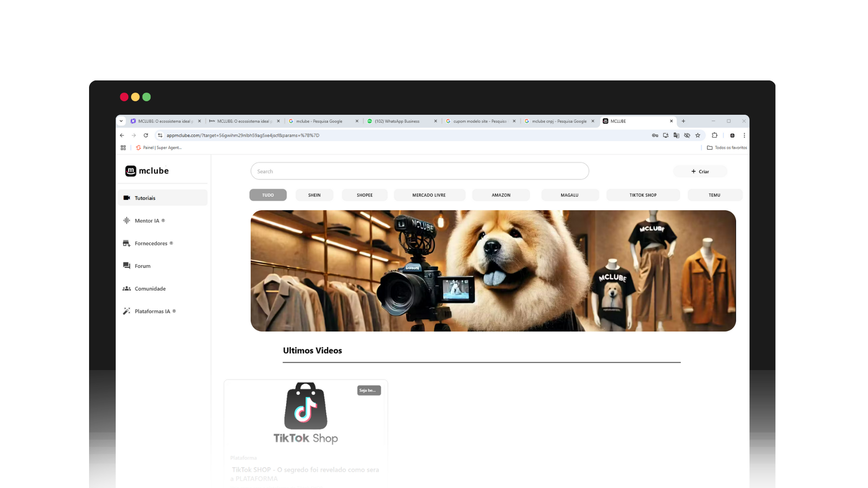Select the TIKTOK SHOP filter
868x488 pixels.
point(643,195)
